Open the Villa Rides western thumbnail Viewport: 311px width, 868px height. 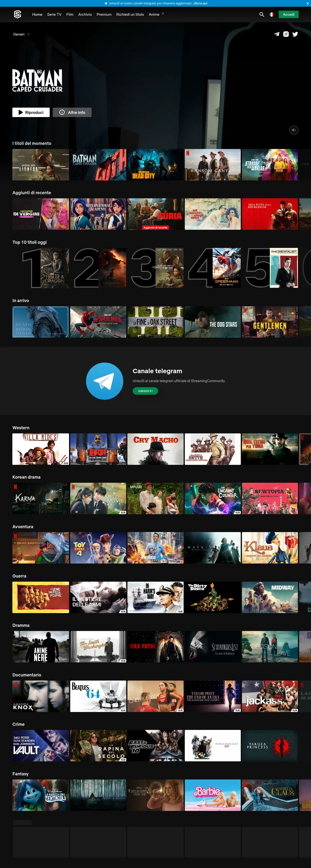click(41, 449)
